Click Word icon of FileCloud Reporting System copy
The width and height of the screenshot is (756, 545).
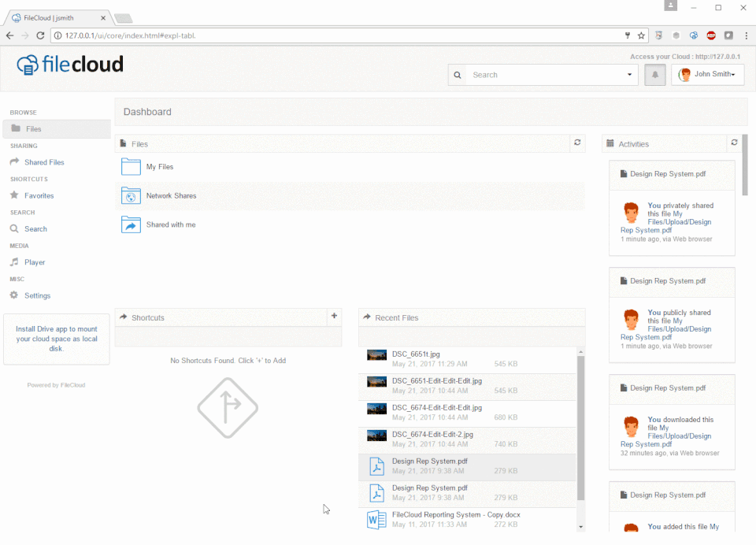pyautogui.click(x=376, y=520)
